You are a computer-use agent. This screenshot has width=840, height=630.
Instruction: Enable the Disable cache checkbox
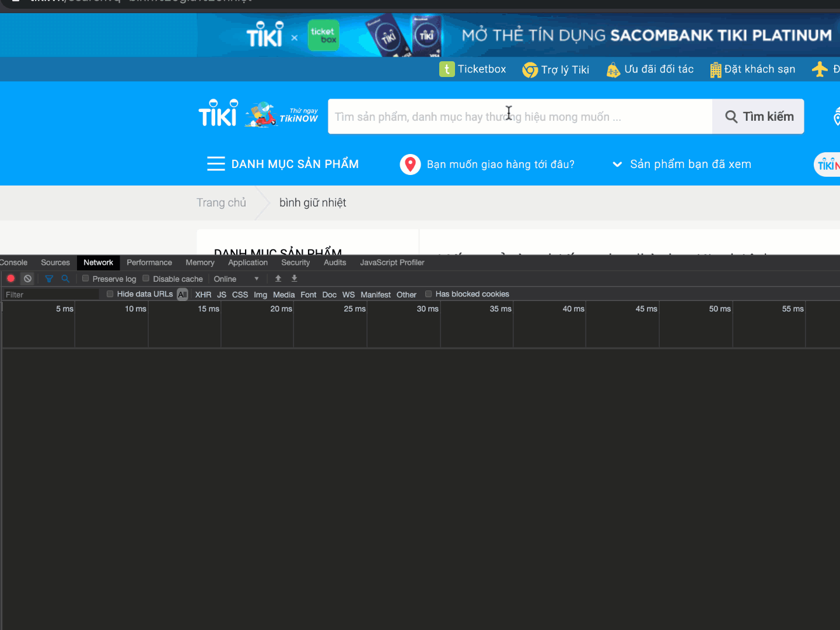(x=146, y=278)
